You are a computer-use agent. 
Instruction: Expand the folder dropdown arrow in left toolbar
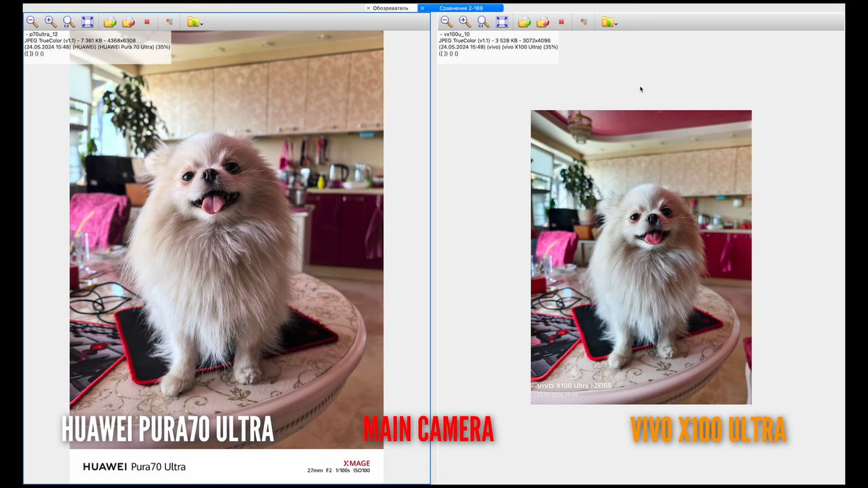(x=201, y=24)
